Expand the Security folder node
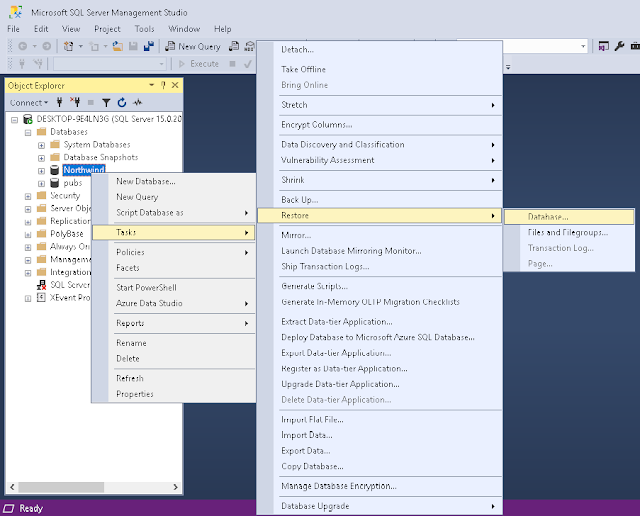The width and height of the screenshot is (640, 516). click(28, 196)
